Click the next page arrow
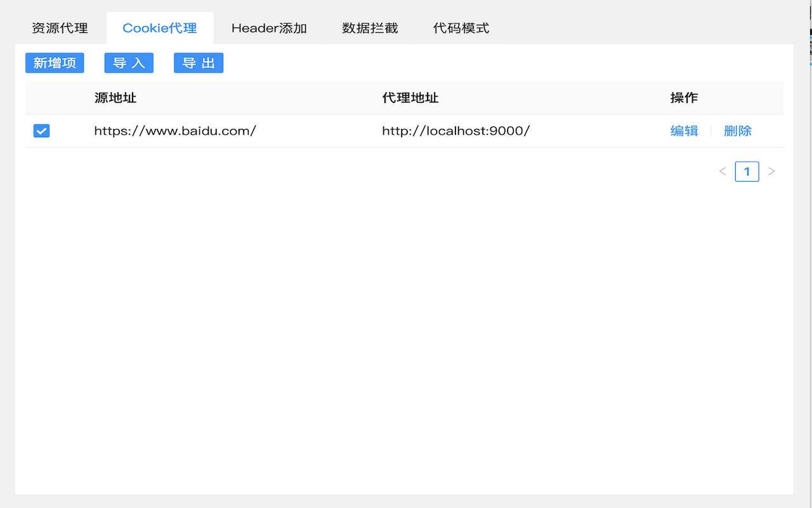812x508 pixels. click(771, 171)
